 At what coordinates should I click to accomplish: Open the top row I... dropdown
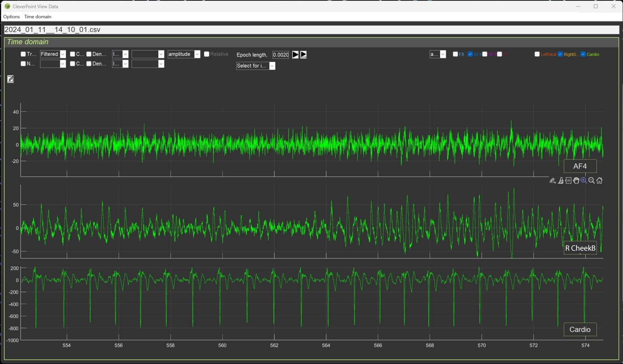click(120, 54)
